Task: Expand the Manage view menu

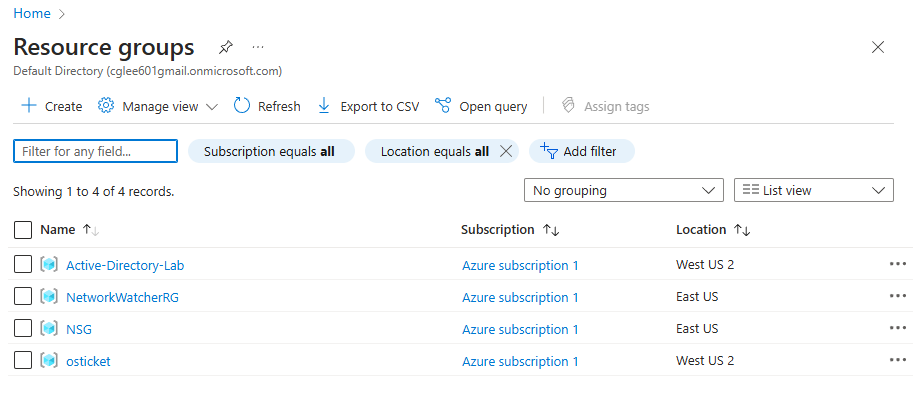Action: coord(160,106)
